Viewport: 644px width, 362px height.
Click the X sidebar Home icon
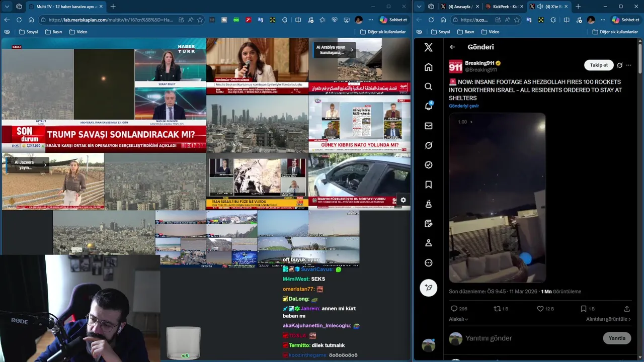coord(428,67)
